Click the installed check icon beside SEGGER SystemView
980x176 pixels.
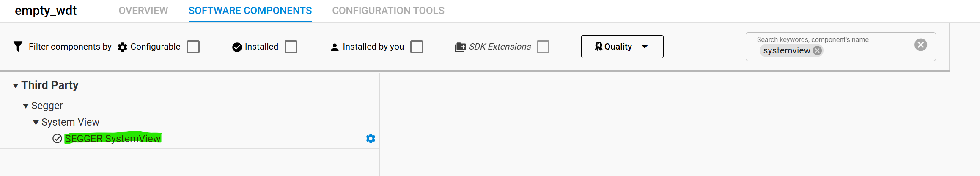[57, 139]
